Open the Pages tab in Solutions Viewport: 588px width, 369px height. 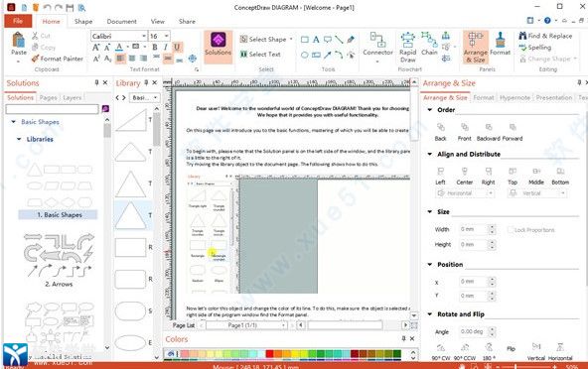tap(48, 98)
